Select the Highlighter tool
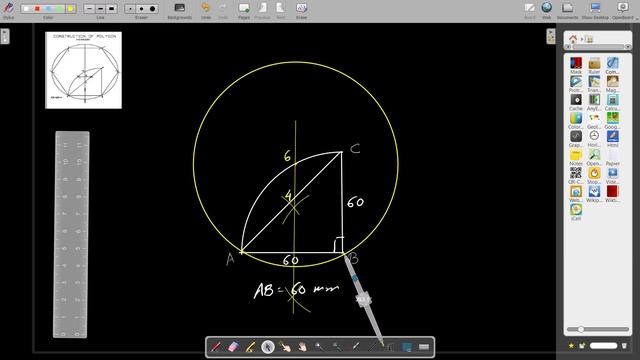This screenshot has height=360, width=640. pyautogui.click(x=250, y=347)
